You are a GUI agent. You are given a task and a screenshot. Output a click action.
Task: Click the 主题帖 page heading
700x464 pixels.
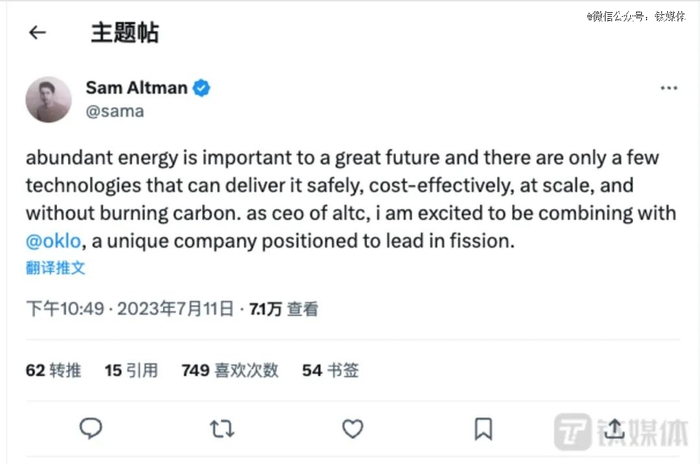(x=124, y=32)
